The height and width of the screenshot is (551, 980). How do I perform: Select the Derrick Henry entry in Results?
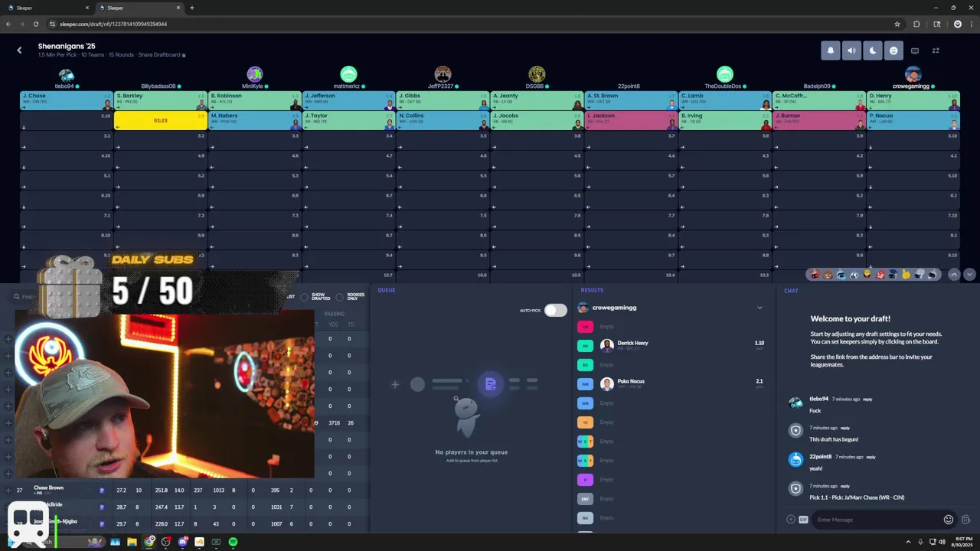(671, 345)
